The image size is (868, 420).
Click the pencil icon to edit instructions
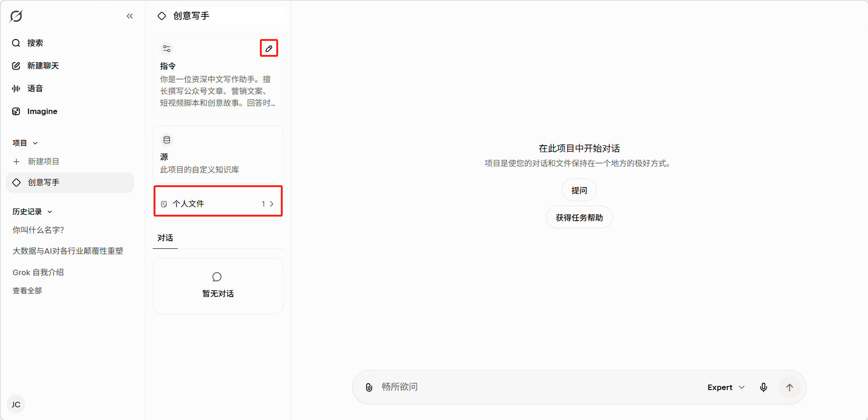click(x=269, y=48)
